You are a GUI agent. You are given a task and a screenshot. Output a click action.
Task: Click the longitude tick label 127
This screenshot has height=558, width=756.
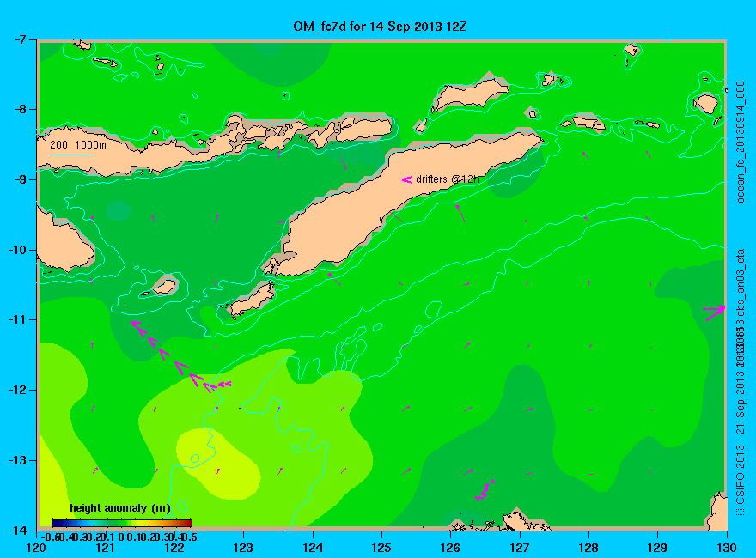520,548
